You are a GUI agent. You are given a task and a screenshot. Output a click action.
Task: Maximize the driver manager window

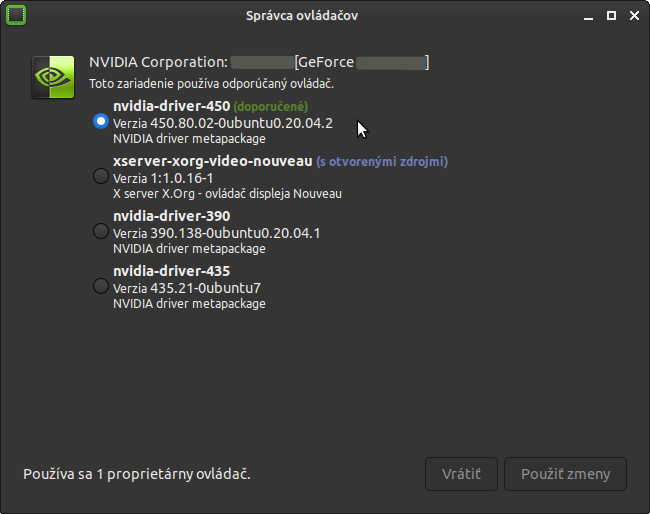click(611, 15)
